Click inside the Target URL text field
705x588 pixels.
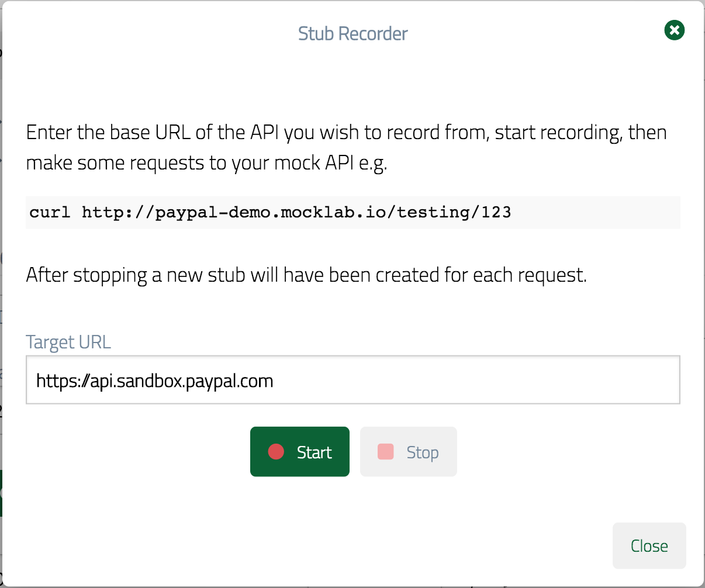(x=352, y=380)
